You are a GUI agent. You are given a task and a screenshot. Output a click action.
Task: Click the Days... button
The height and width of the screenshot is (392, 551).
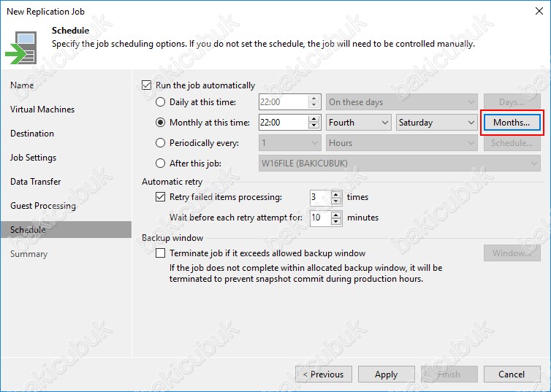[512, 102]
